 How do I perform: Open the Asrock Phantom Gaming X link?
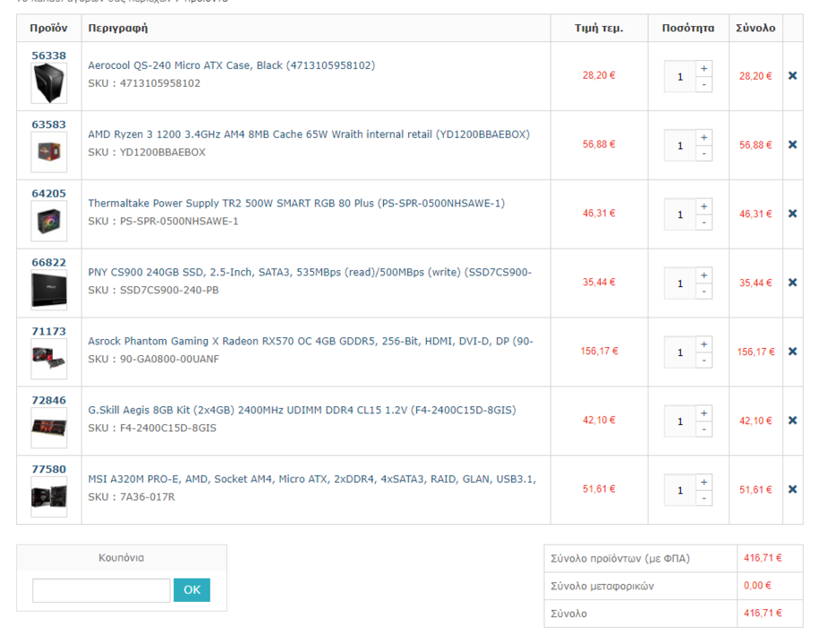[311, 341]
